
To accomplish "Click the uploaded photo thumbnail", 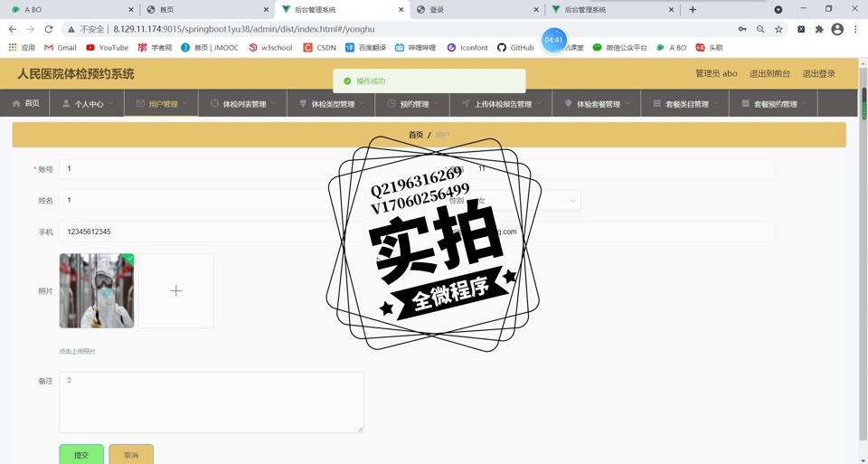I will pyautogui.click(x=97, y=290).
